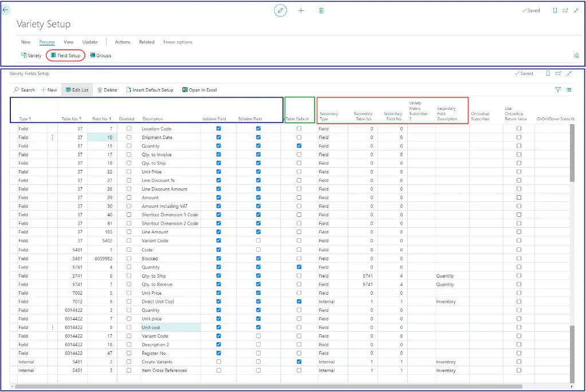Toggle Validate Field checkbox for Shipment Date
The width and height of the screenshot is (586, 392).
219,137
